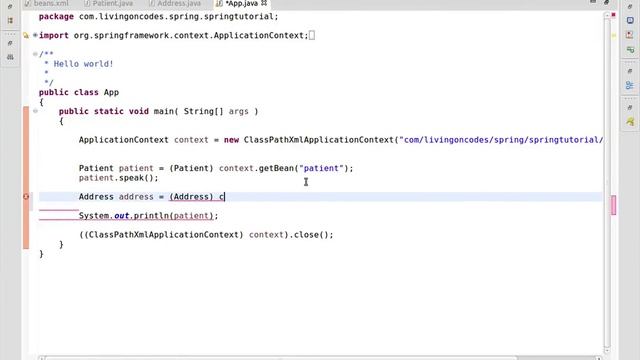640x360 pixels.
Task: Minimize the editor area
Action: click(x=593, y=2)
